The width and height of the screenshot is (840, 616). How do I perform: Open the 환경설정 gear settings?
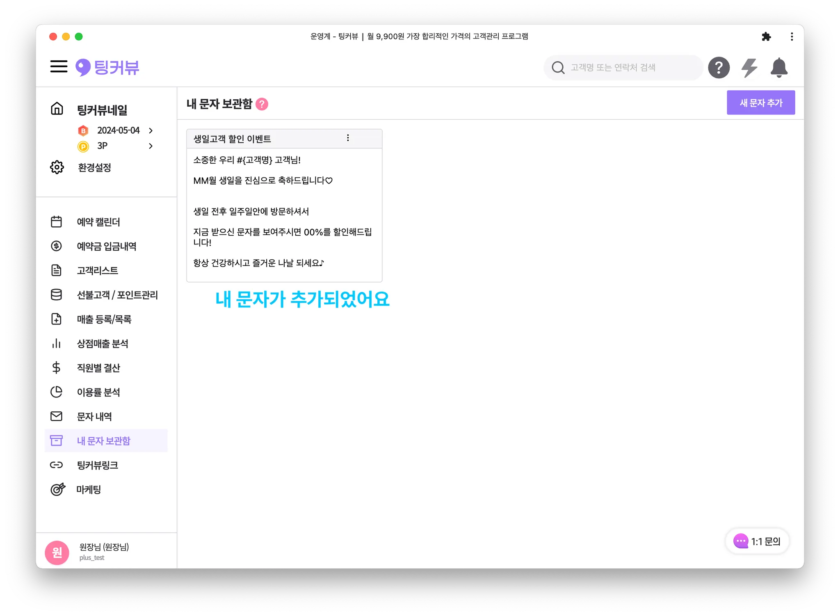(x=57, y=167)
